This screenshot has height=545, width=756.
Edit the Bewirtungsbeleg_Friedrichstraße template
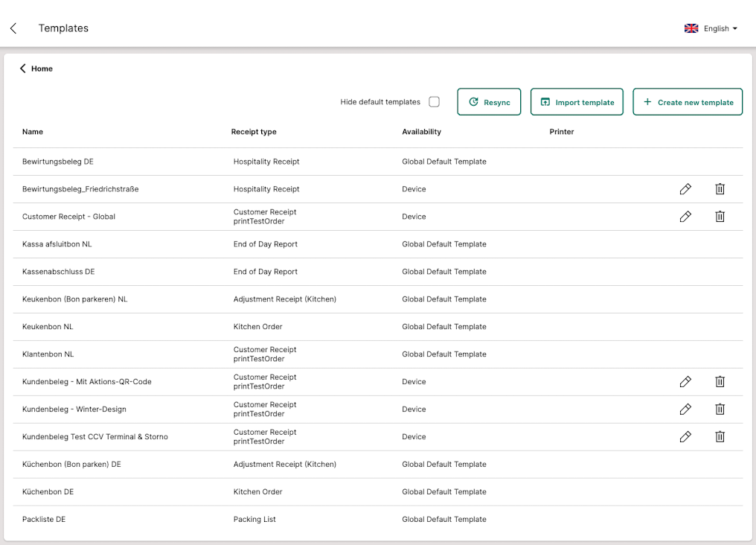(685, 189)
